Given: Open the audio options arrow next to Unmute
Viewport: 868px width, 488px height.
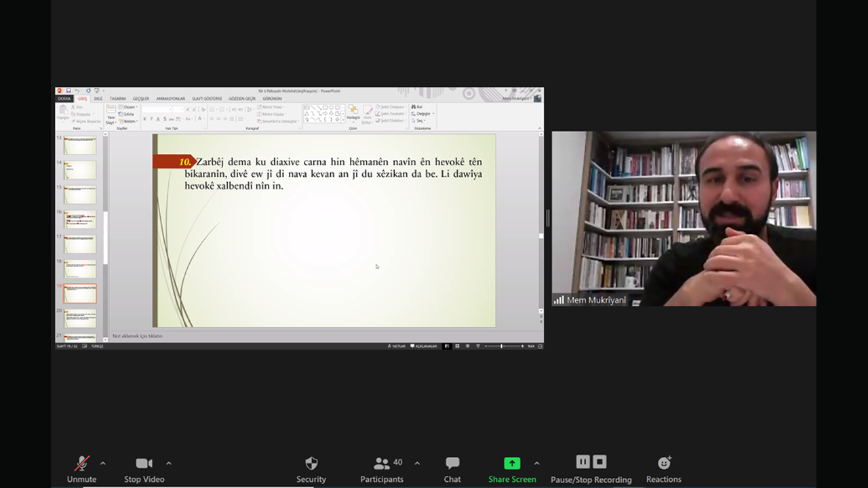Looking at the screenshot, I should click(102, 464).
